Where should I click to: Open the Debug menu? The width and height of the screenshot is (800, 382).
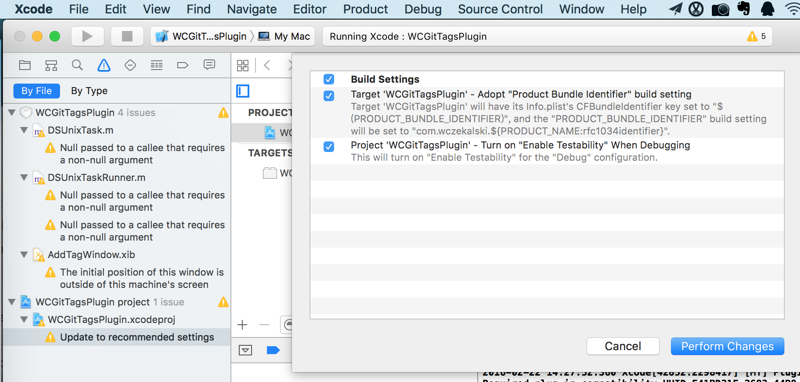[423, 9]
